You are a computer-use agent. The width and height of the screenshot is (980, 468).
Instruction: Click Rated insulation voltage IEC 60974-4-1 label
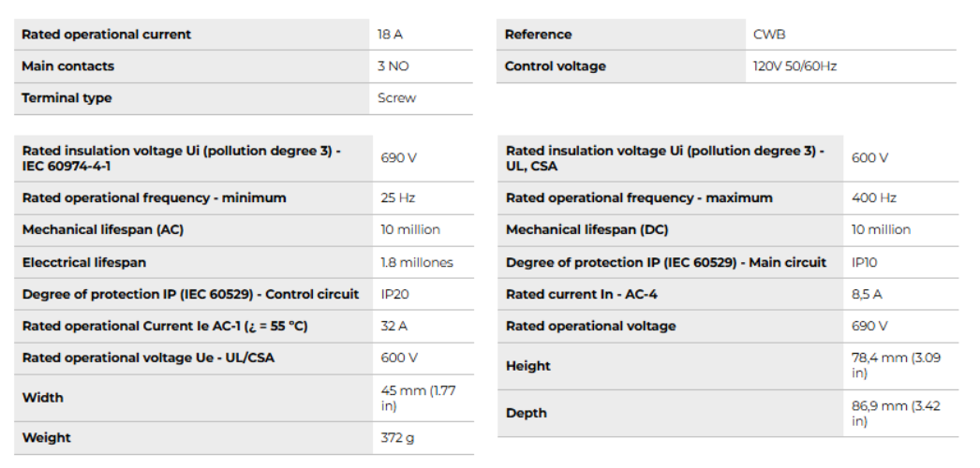coord(181,158)
